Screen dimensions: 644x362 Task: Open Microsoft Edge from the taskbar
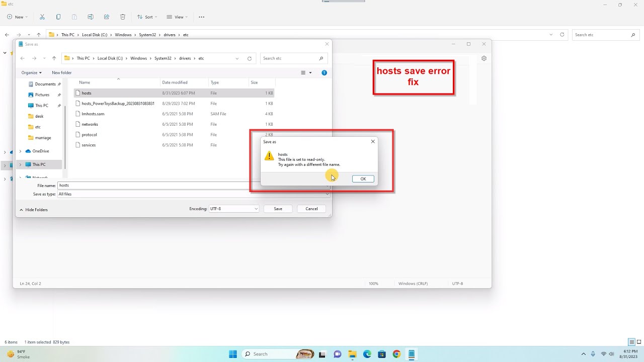coord(367,354)
